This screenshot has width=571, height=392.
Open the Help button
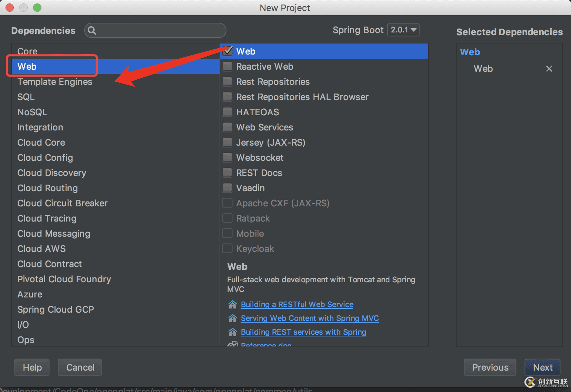tap(32, 367)
